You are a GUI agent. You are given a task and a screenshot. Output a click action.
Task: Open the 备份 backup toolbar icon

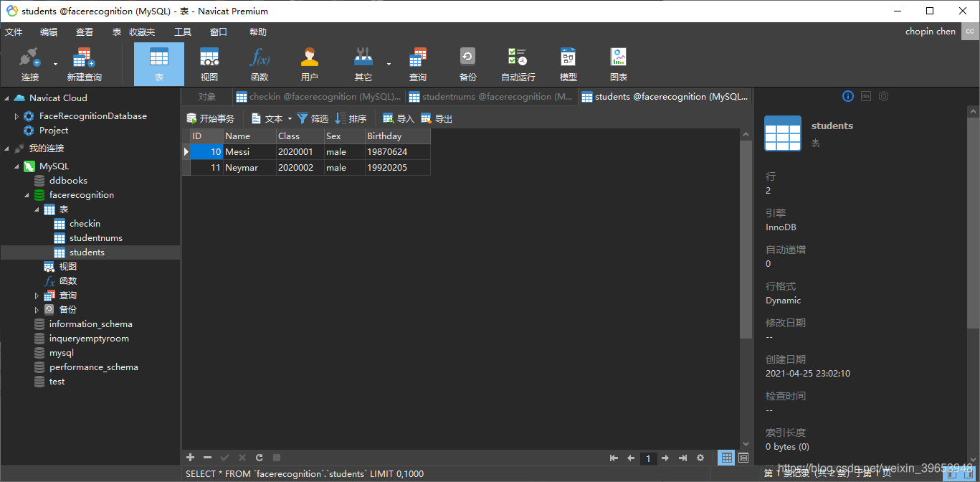click(x=468, y=65)
